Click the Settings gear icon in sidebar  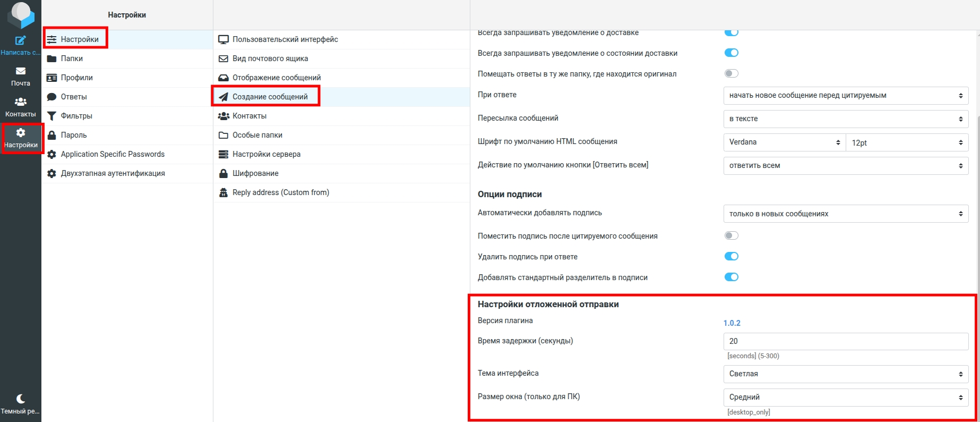pyautogui.click(x=20, y=133)
